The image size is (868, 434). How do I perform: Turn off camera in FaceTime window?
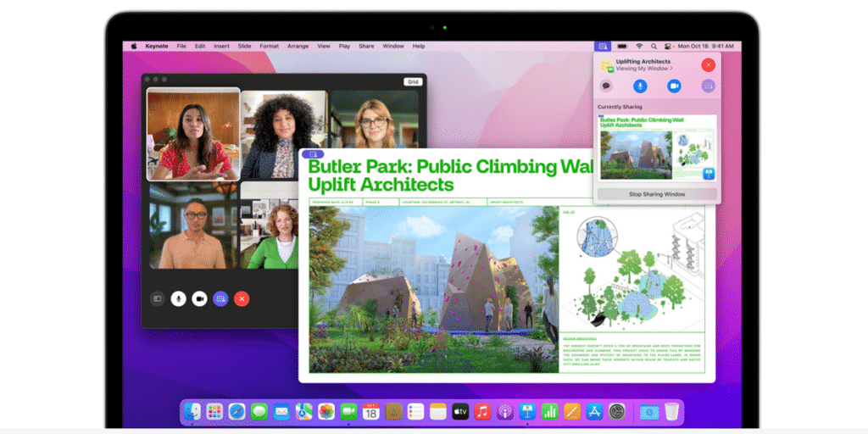click(x=199, y=299)
